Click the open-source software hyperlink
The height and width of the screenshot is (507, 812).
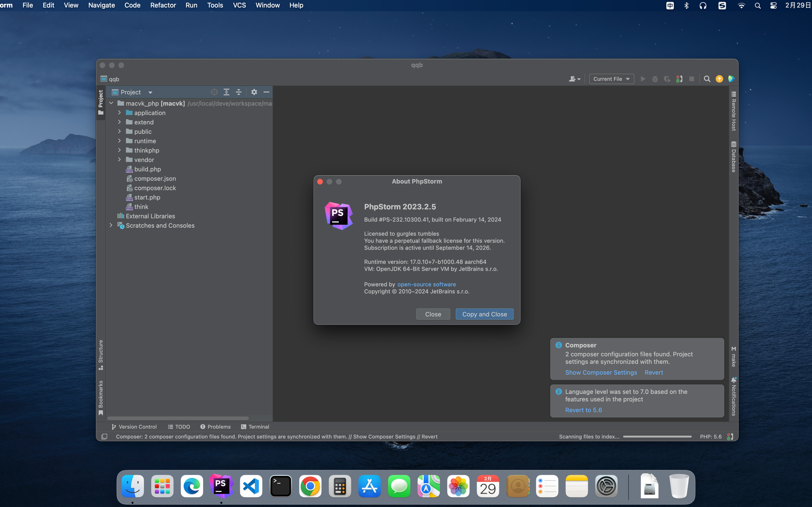point(426,284)
